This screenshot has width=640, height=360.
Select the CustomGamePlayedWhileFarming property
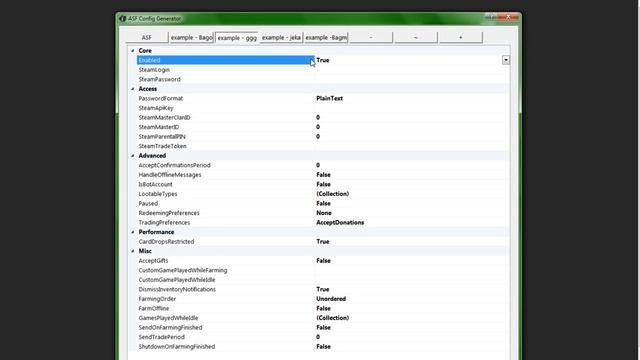tap(182, 270)
